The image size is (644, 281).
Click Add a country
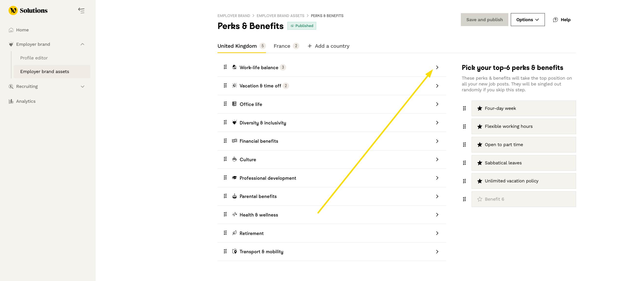[x=328, y=46]
